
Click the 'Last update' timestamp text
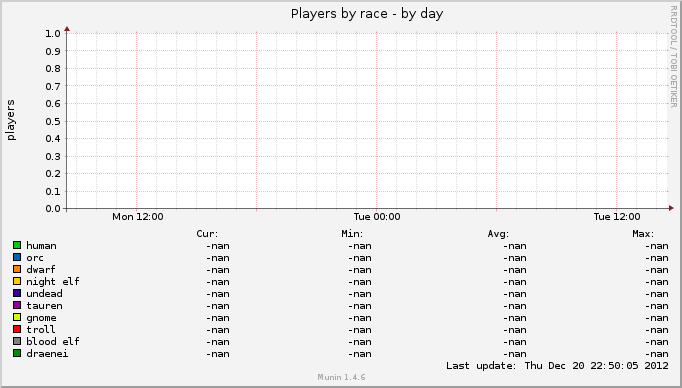[557, 366]
